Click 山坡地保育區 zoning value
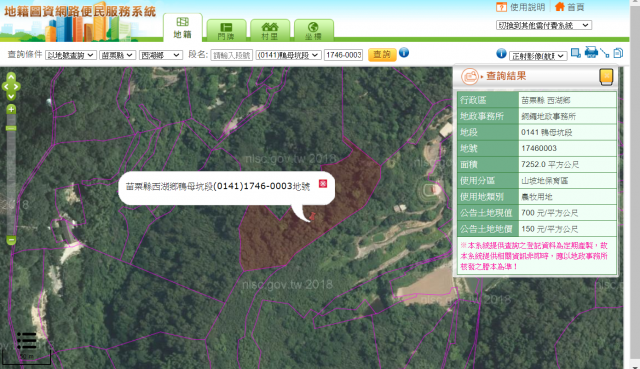The image size is (640, 369). coord(544,180)
